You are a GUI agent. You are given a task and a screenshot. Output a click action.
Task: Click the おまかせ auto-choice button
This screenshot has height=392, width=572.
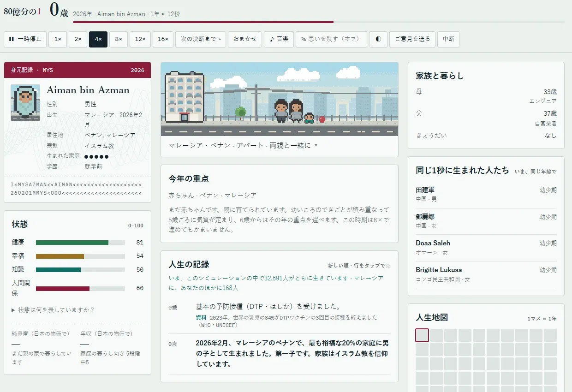pyautogui.click(x=245, y=39)
